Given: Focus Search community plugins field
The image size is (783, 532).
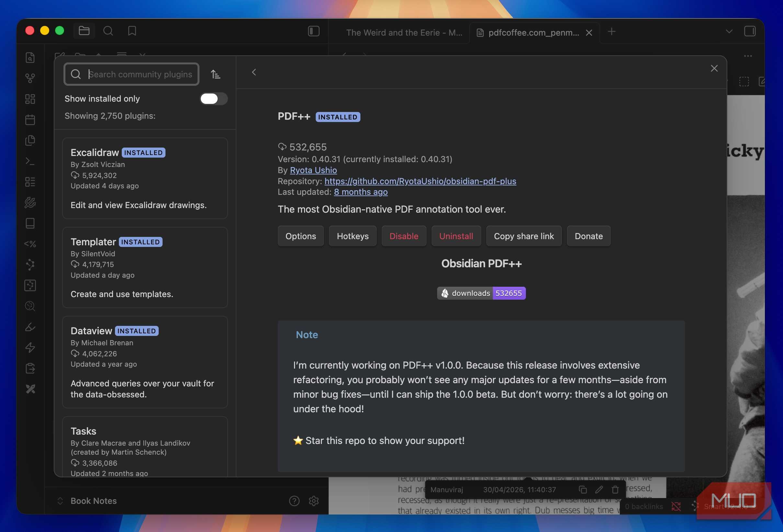Looking at the screenshot, I should 131,74.
